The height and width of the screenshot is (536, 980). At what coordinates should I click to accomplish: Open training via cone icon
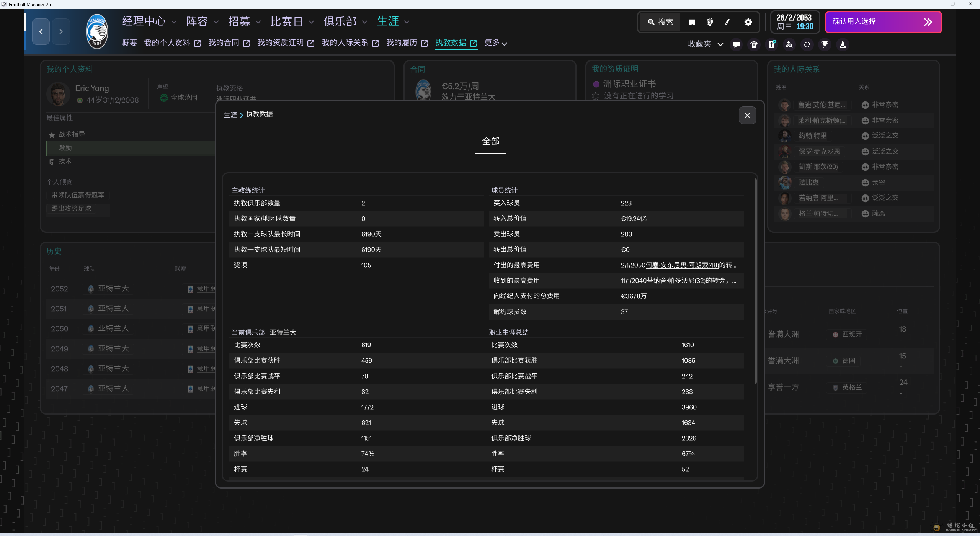(x=842, y=44)
